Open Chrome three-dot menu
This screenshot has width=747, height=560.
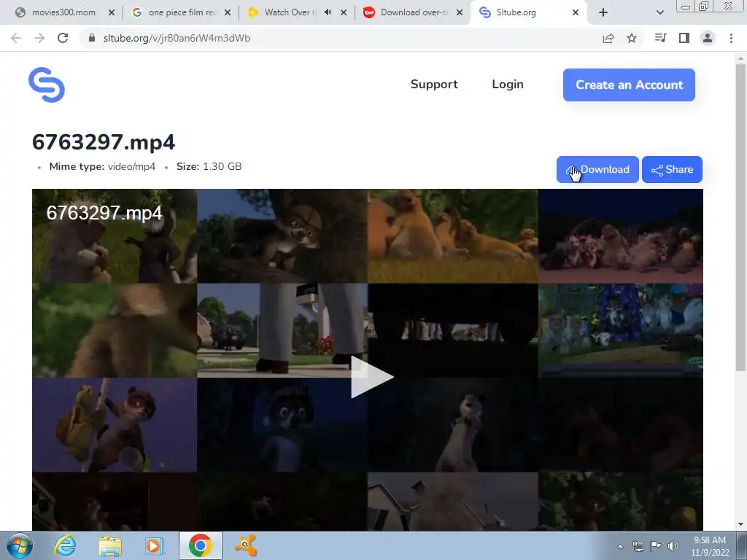click(731, 38)
